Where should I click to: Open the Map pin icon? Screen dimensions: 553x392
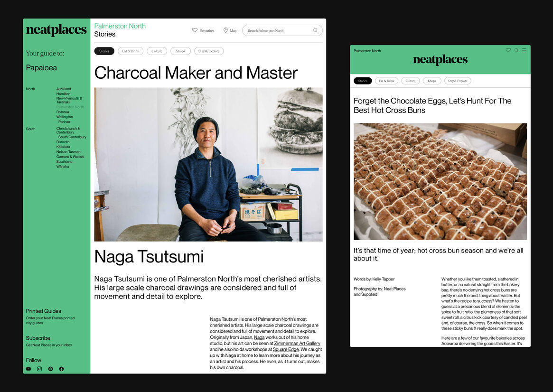coord(225,30)
